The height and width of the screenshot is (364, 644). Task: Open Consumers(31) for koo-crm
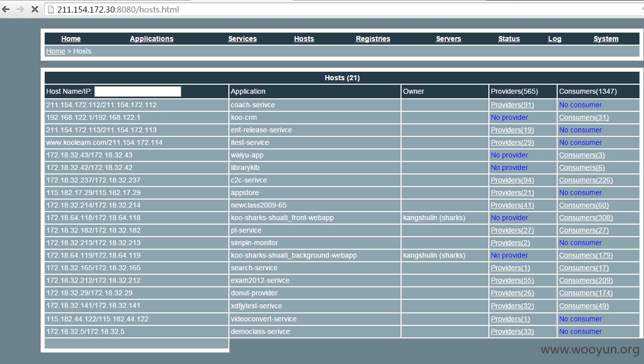(584, 117)
